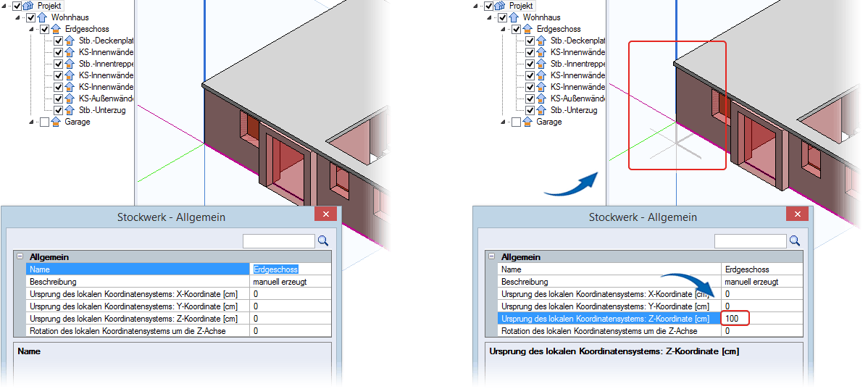Click the search magnifier in right Stockwerk dialog
This screenshot has width=868, height=389.
(x=795, y=240)
